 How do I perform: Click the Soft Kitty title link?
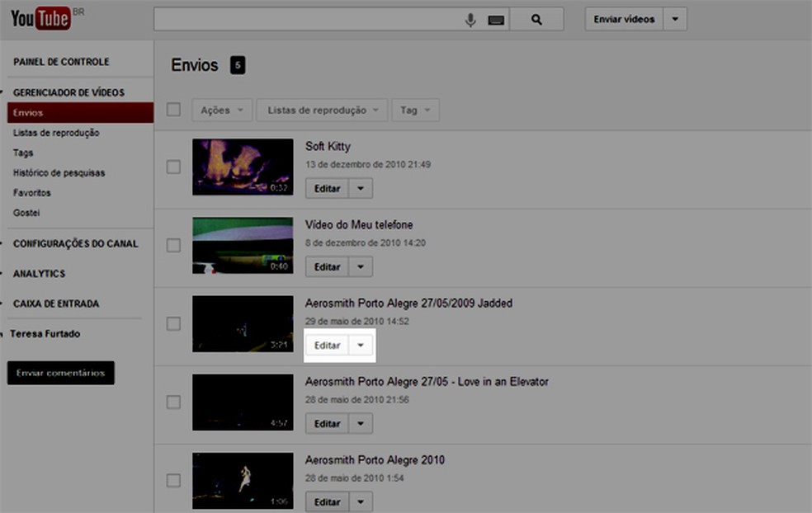(328, 147)
